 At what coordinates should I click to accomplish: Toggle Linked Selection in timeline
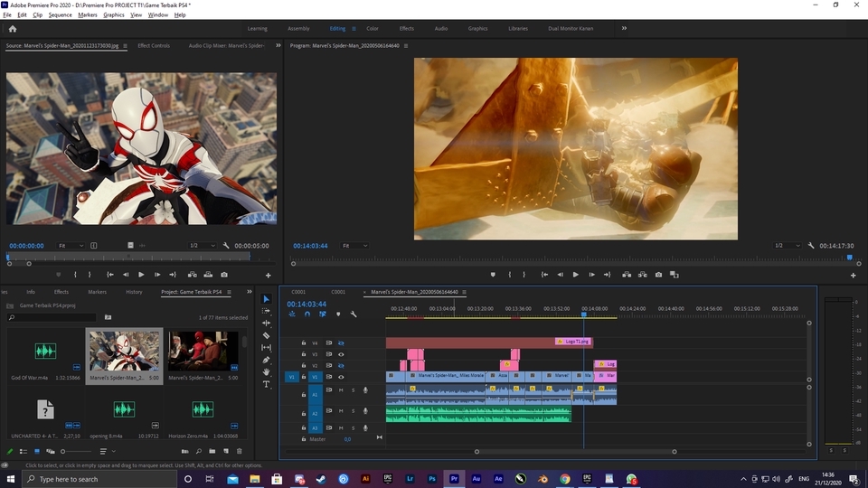pyautogui.click(x=323, y=314)
